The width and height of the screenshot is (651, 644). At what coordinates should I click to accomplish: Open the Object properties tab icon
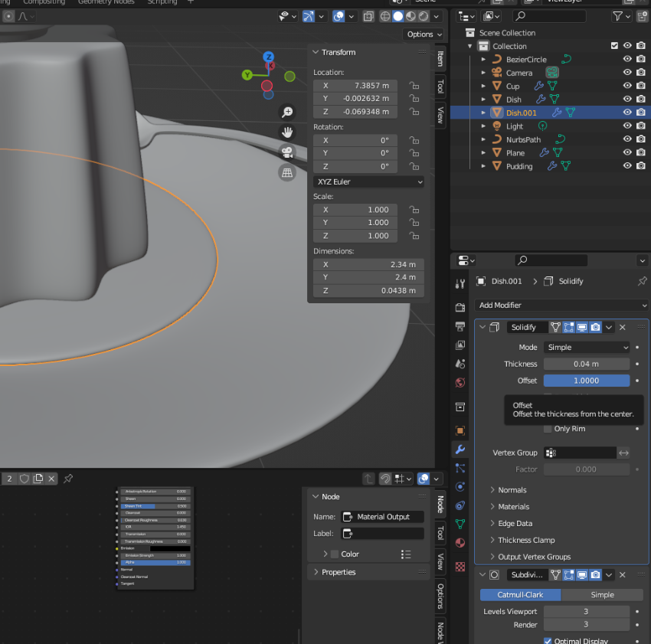[x=460, y=430]
